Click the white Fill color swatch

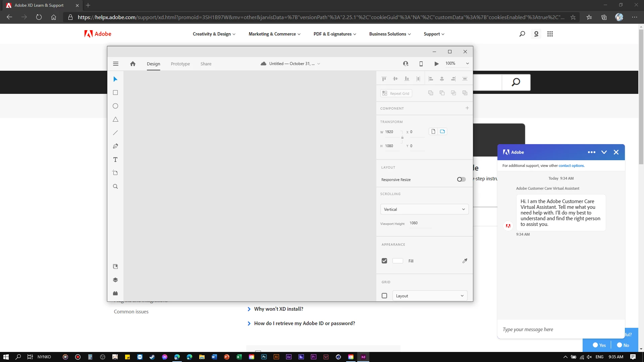click(x=398, y=261)
